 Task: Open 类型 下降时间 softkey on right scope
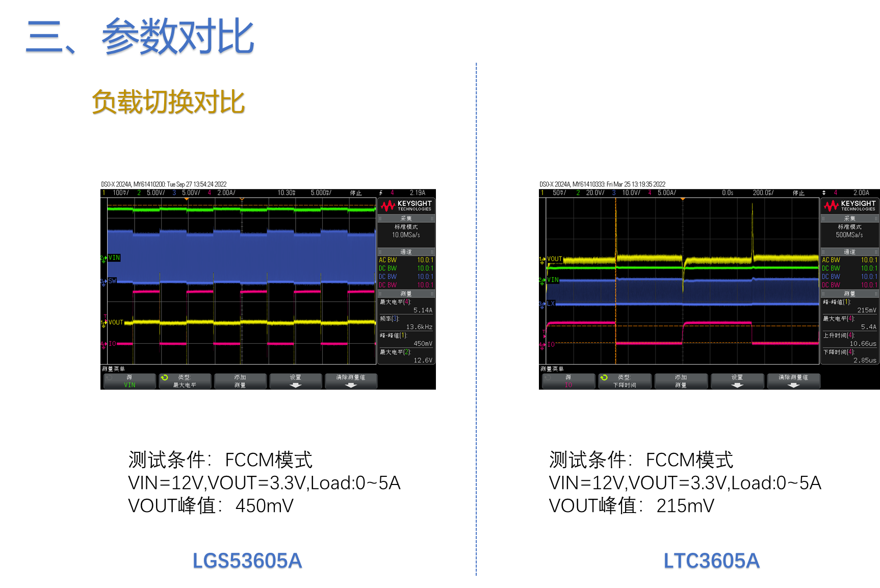click(625, 381)
